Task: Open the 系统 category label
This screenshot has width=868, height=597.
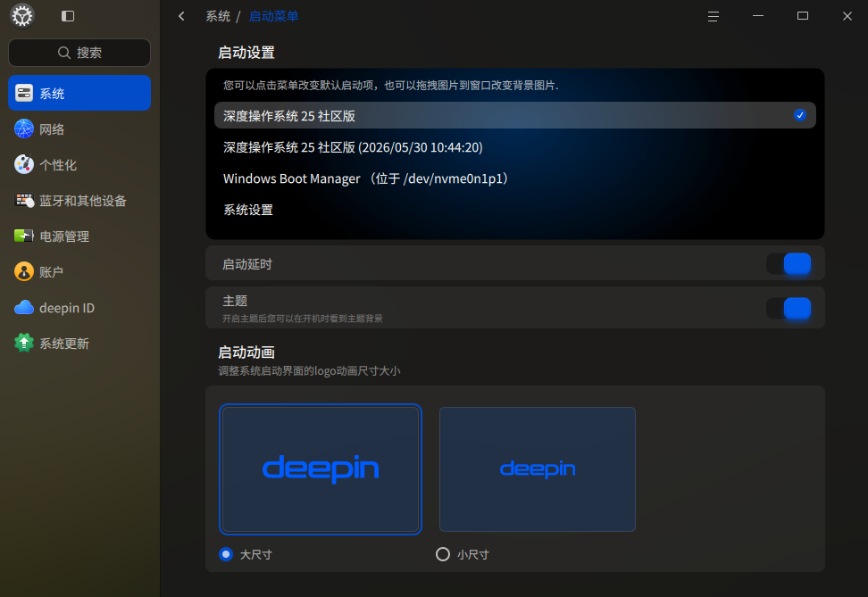Action: tap(52, 94)
